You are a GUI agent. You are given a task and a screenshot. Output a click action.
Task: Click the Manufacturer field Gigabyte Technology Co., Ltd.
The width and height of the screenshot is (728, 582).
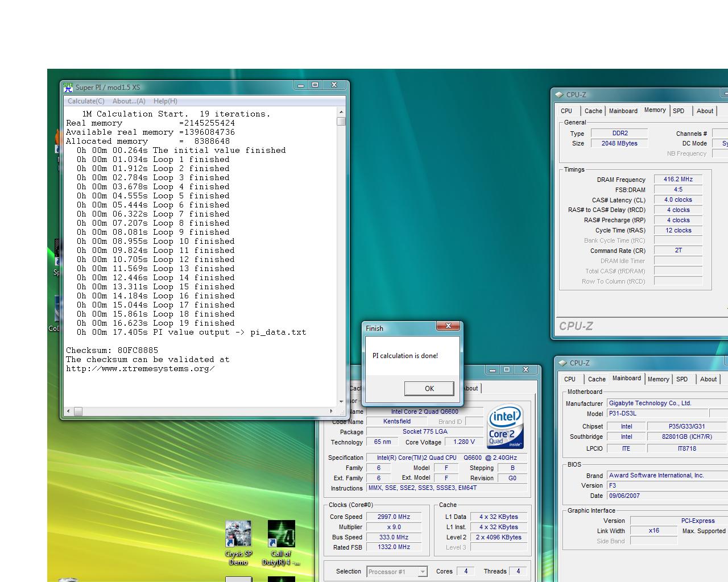[x=667, y=403]
